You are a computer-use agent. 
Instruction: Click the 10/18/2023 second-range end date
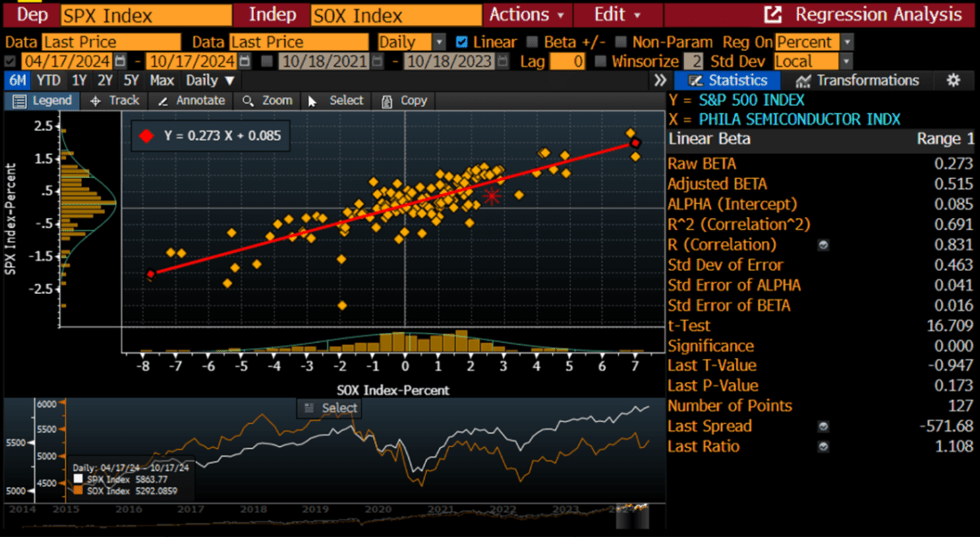tap(449, 61)
